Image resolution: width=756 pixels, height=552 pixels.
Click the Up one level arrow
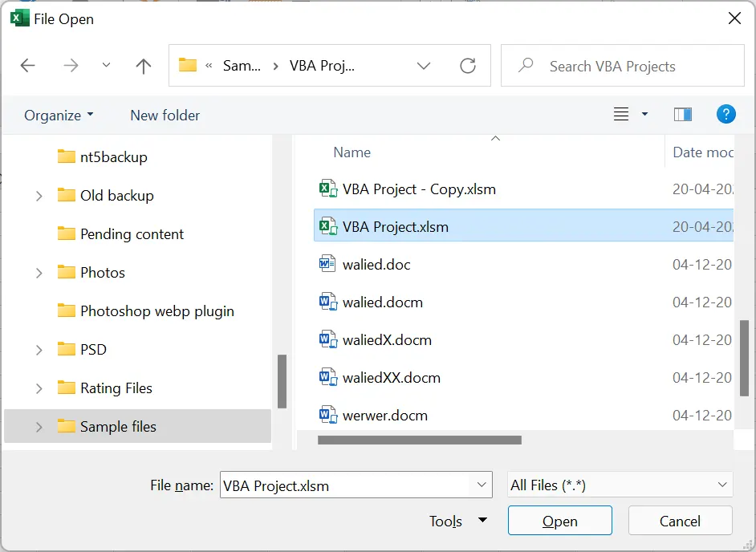pos(144,67)
